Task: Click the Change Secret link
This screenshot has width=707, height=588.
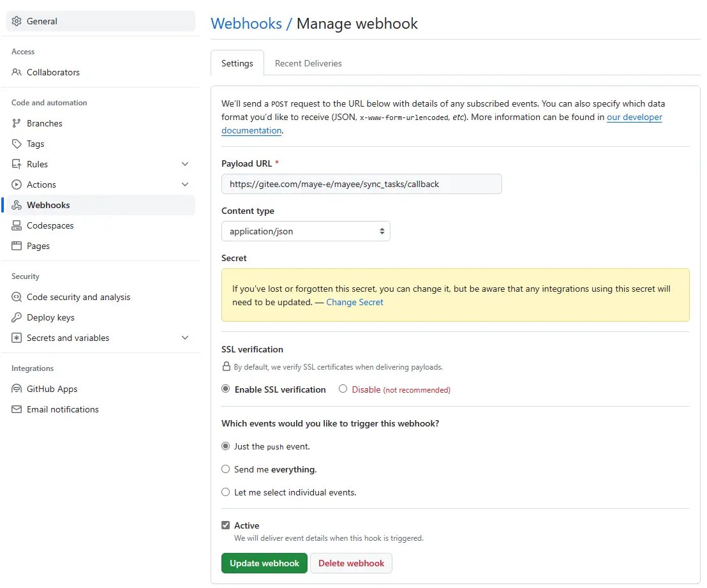Action: [x=355, y=302]
